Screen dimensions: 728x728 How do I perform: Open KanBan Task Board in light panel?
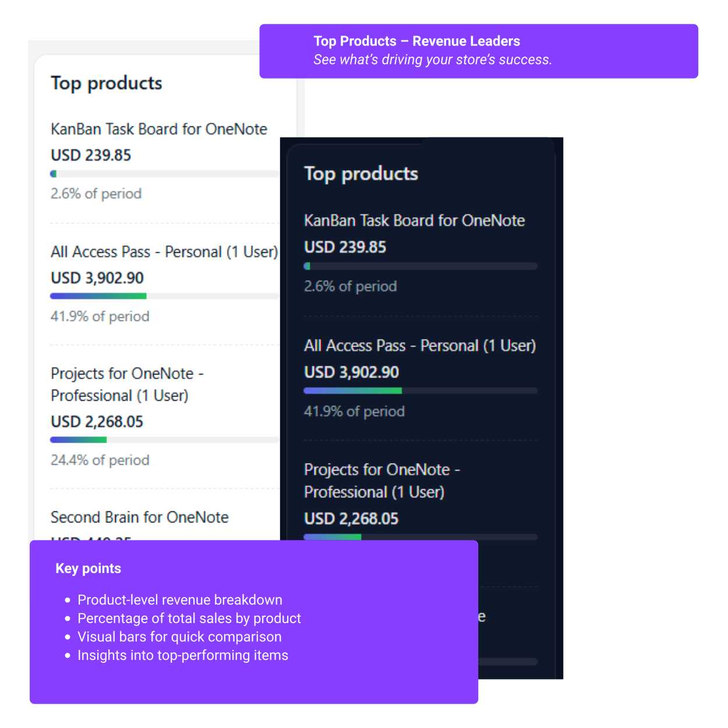(x=159, y=129)
